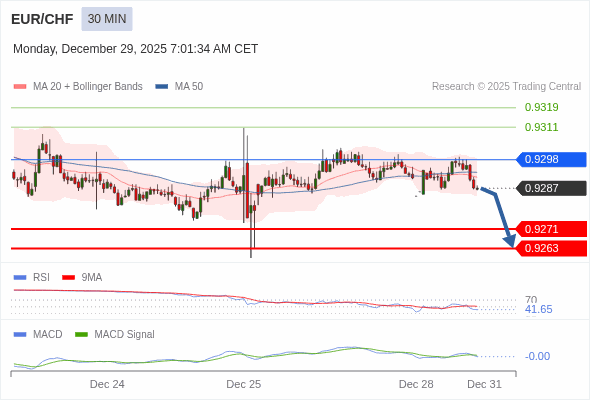This screenshot has width=590, height=400.
Task: Click the 30 MIN timeframe badge
Action: pos(107,19)
